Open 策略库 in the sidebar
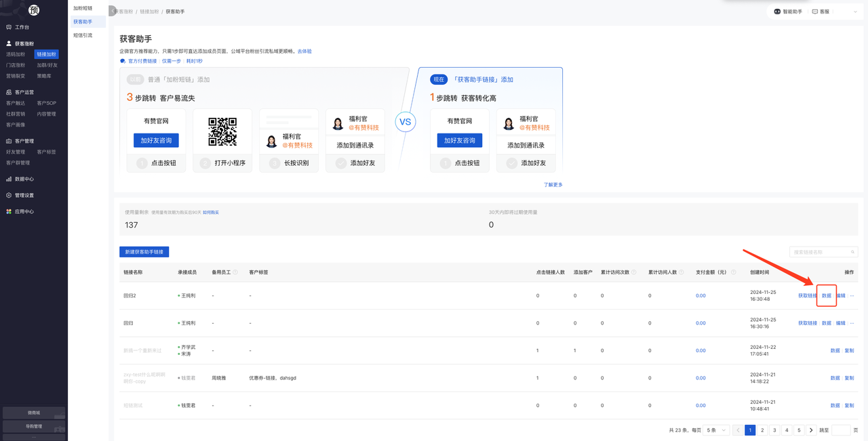868x441 pixels. point(44,76)
